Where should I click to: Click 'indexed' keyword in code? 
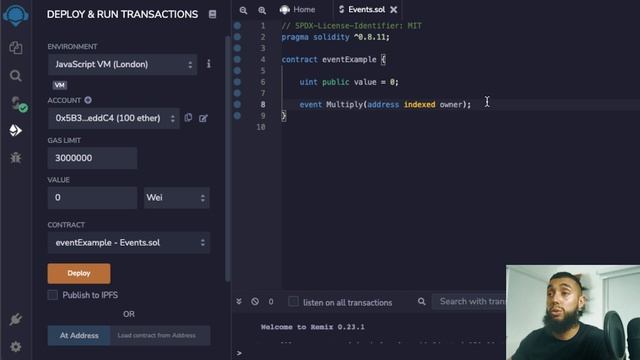pos(419,104)
